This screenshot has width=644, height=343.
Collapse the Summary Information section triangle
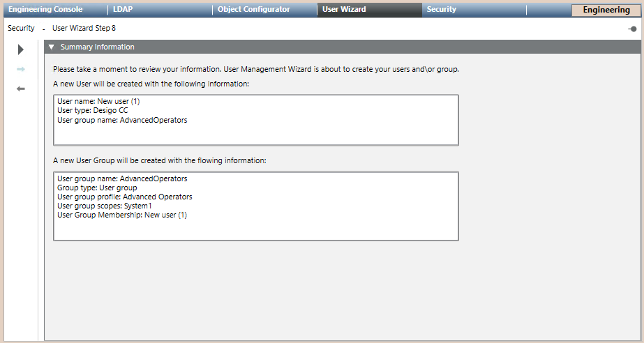(51, 47)
